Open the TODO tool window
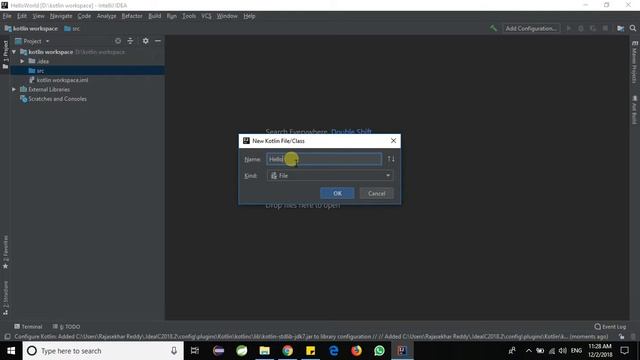 pyautogui.click(x=67, y=327)
